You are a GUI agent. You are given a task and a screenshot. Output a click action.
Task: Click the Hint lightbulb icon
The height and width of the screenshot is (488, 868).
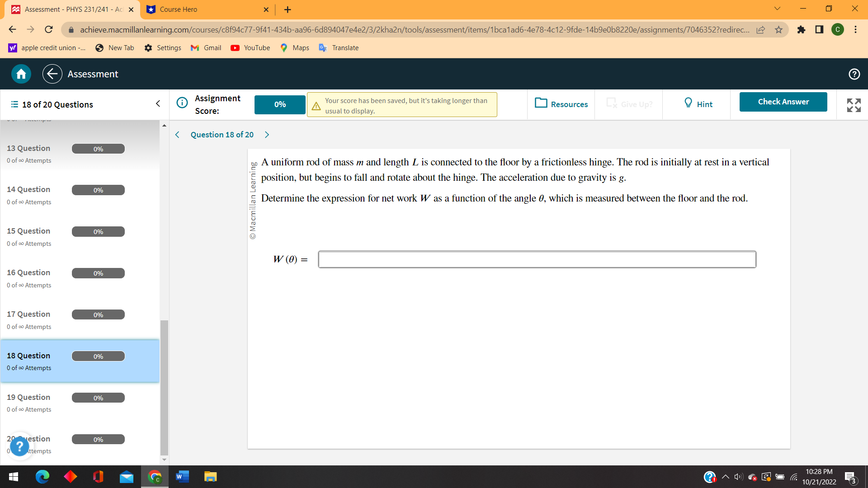pos(688,103)
